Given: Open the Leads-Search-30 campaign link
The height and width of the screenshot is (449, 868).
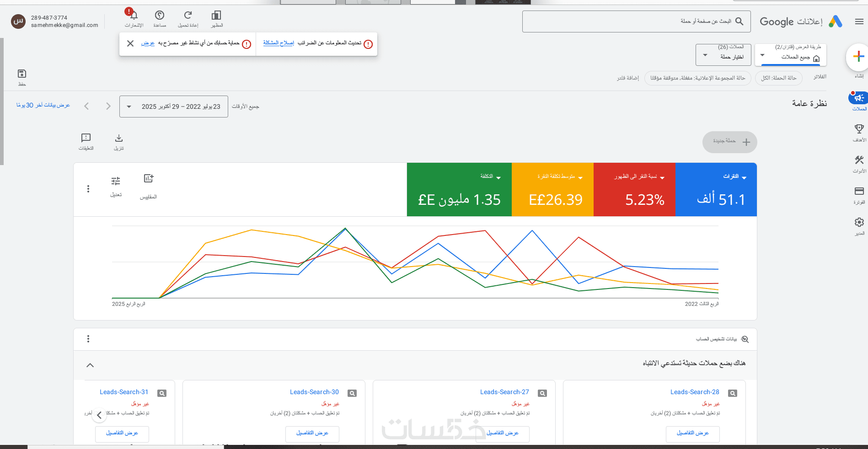Looking at the screenshot, I should (x=314, y=392).
